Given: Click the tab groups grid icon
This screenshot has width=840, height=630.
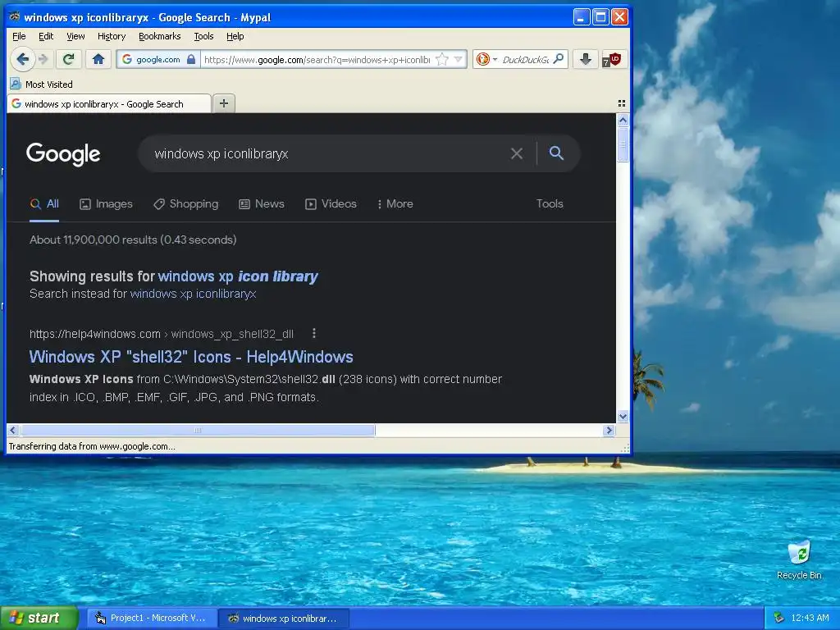Looking at the screenshot, I should click(622, 103).
